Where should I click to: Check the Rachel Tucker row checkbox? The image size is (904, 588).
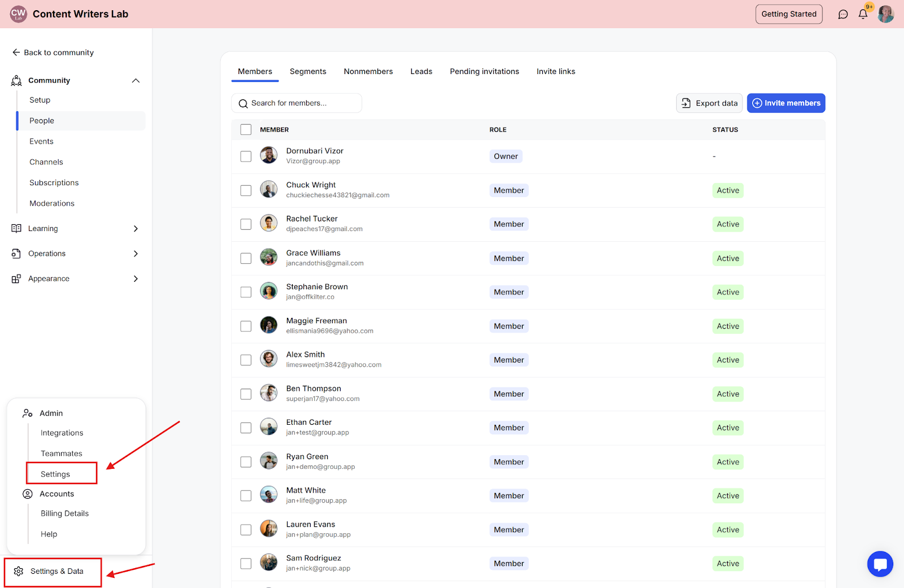[246, 224]
